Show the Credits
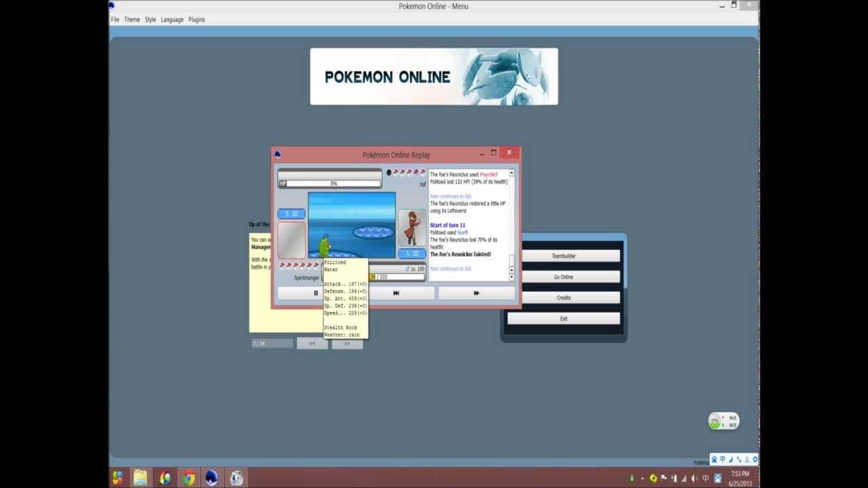 click(564, 298)
